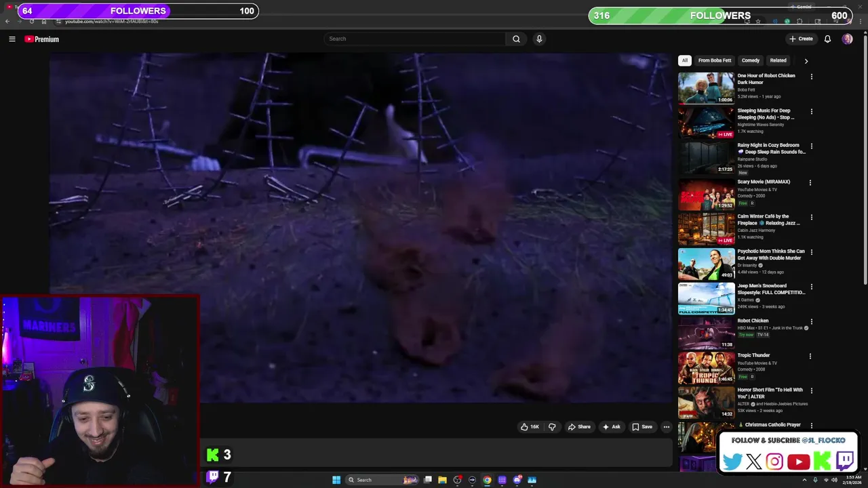Open Sleeping Music For Deep Sleeping title
The width and height of the screenshot is (868, 488).
766,114
